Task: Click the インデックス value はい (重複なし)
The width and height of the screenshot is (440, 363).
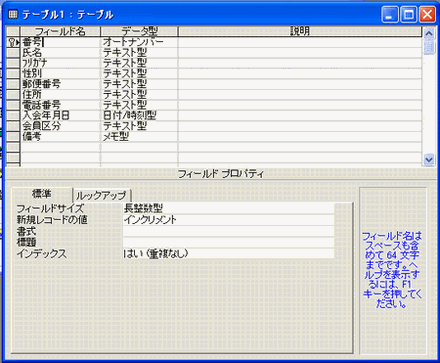Action: [x=228, y=253]
